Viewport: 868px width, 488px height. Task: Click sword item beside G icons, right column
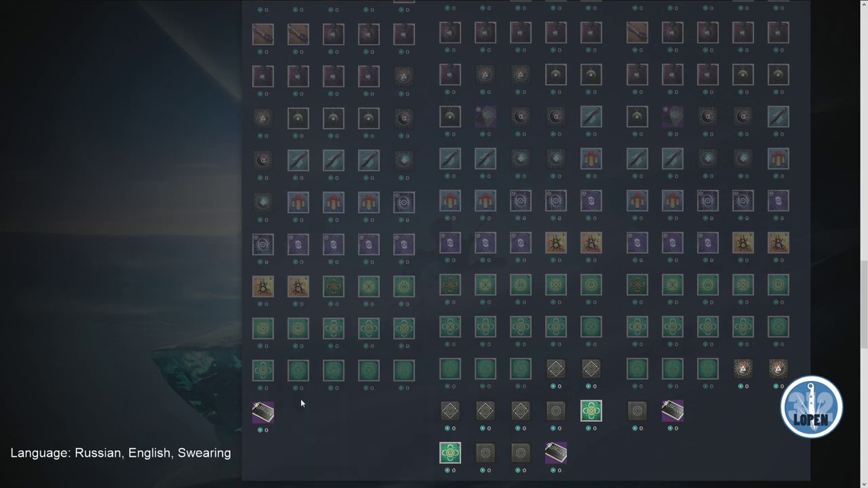coord(778,117)
